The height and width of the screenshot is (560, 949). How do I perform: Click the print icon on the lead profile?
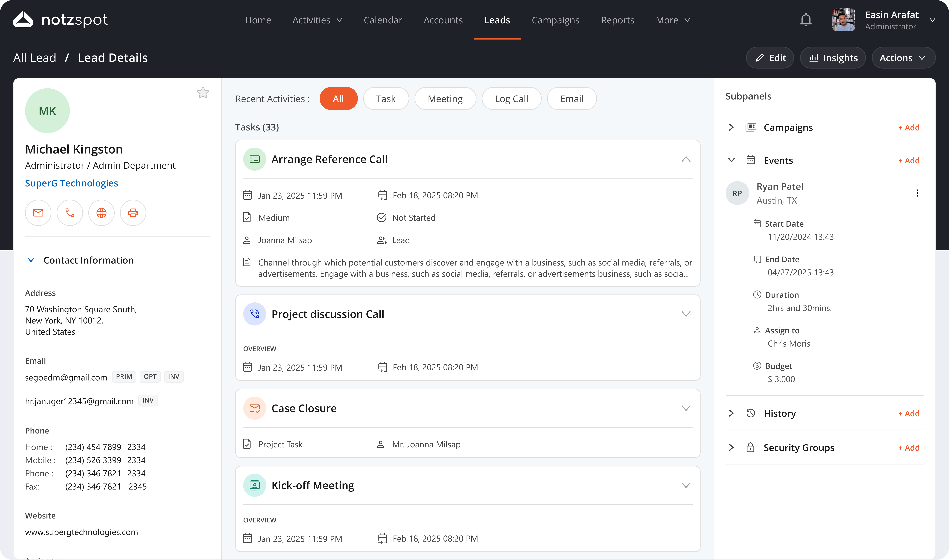[133, 212]
